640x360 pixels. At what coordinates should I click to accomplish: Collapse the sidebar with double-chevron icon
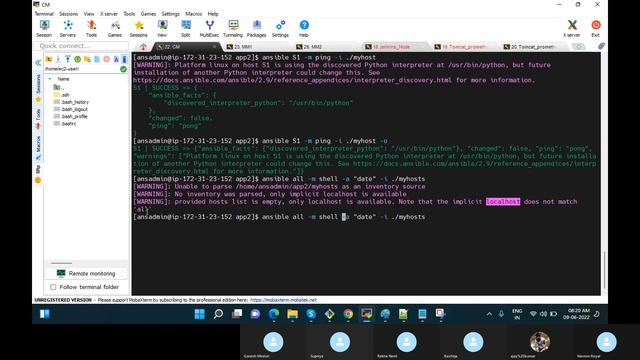pos(38,63)
